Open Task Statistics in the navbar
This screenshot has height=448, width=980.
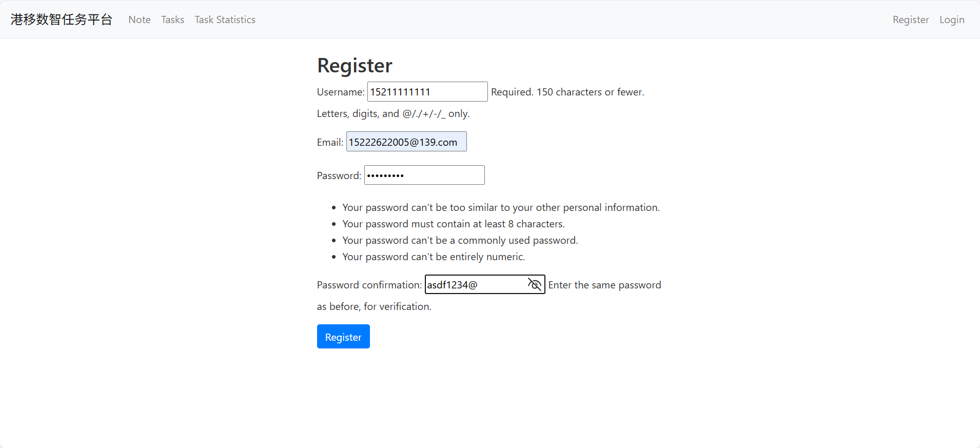click(x=225, y=20)
